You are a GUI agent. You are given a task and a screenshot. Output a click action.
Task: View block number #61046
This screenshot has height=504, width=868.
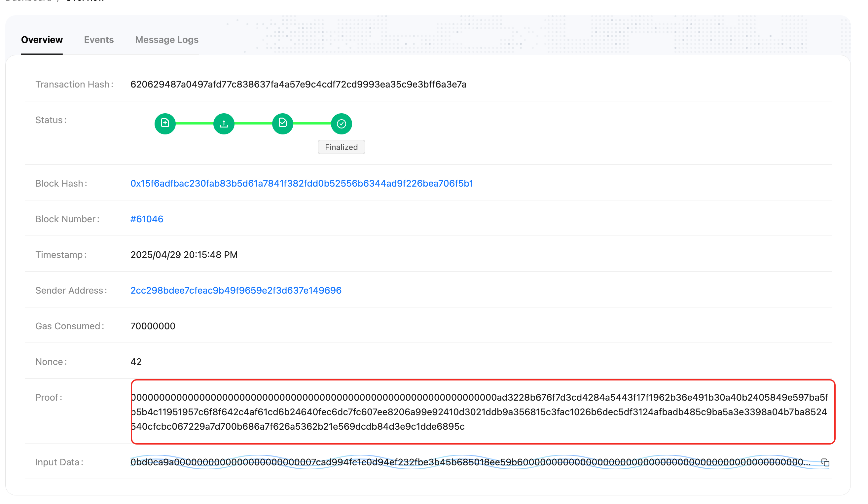pos(147,219)
